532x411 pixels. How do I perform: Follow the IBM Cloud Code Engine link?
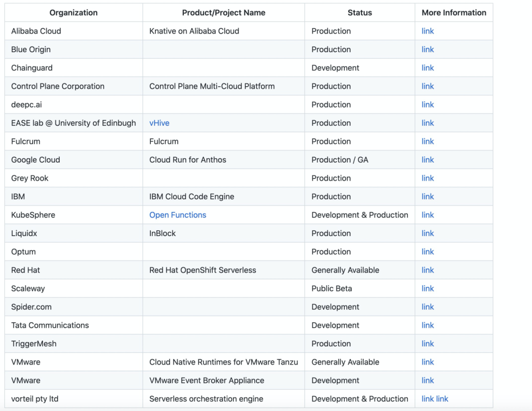(428, 197)
